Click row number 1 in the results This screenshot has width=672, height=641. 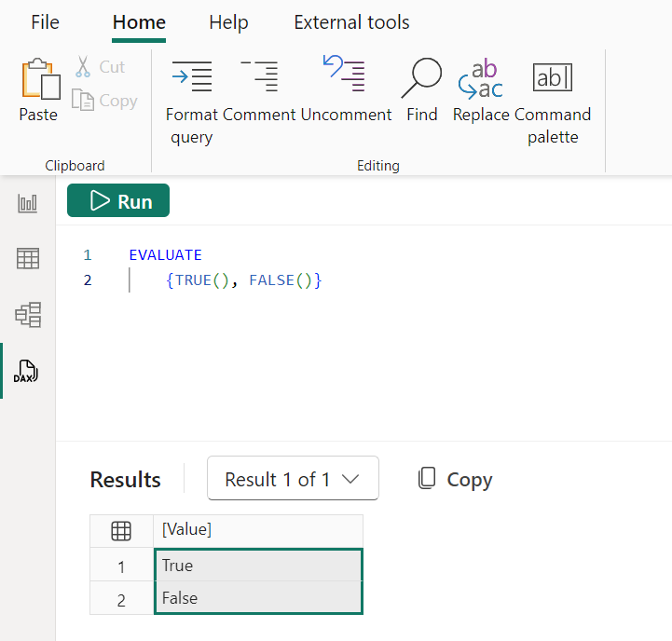pos(121,566)
